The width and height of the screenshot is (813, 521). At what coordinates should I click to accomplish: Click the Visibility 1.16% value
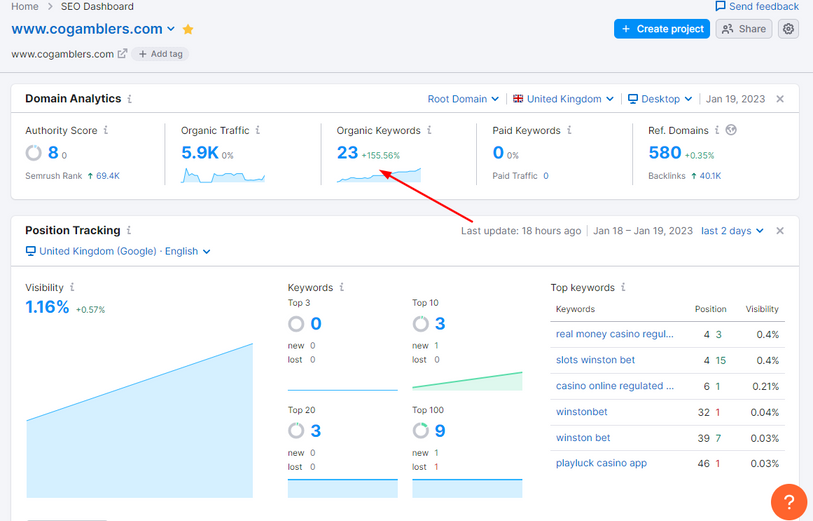pyautogui.click(x=47, y=307)
